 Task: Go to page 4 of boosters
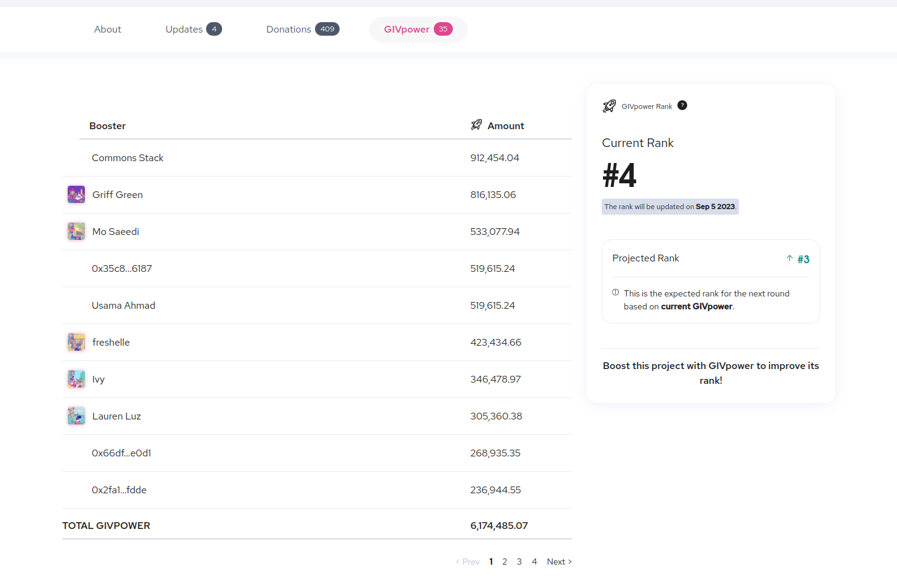535,562
